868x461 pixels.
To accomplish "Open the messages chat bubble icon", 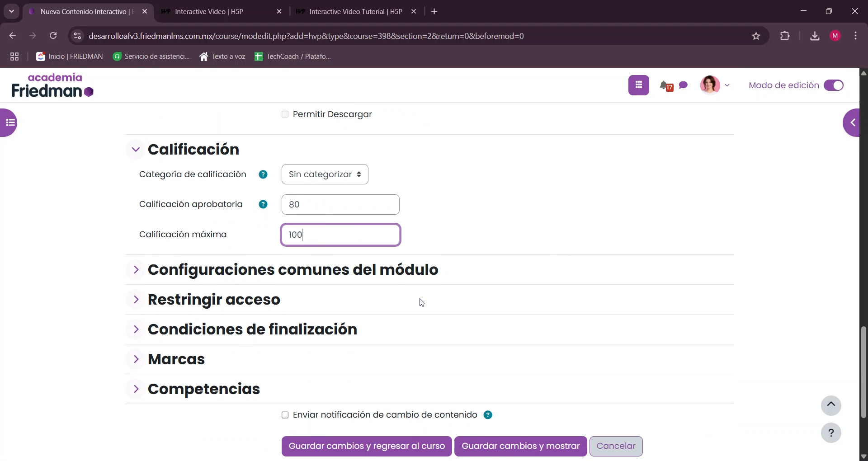I will coord(683,85).
